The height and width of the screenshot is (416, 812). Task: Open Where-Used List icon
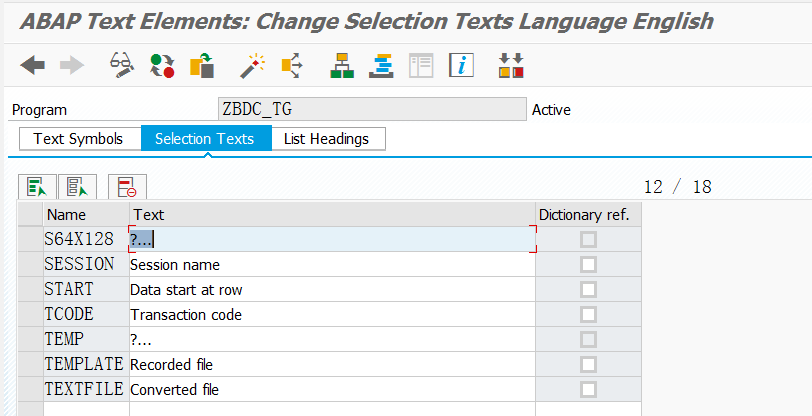[291, 66]
